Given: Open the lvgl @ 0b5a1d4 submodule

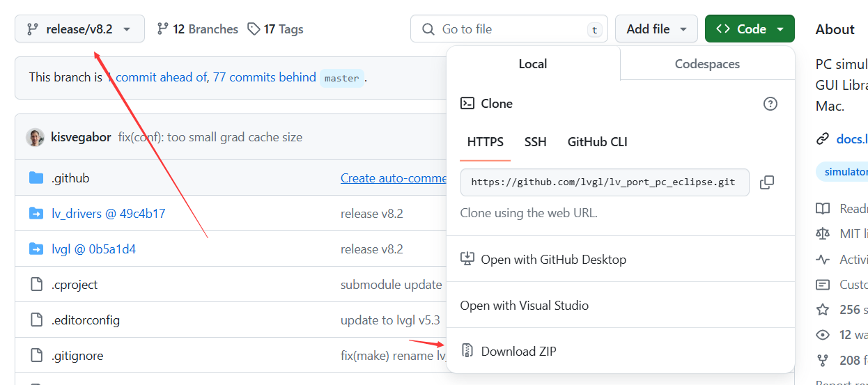Looking at the screenshot, I should click(x=93, y=249).
